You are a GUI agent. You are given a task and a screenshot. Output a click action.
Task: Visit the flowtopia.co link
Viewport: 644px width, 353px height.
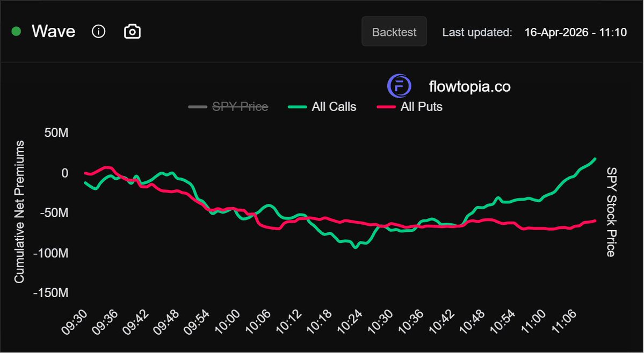468,86
